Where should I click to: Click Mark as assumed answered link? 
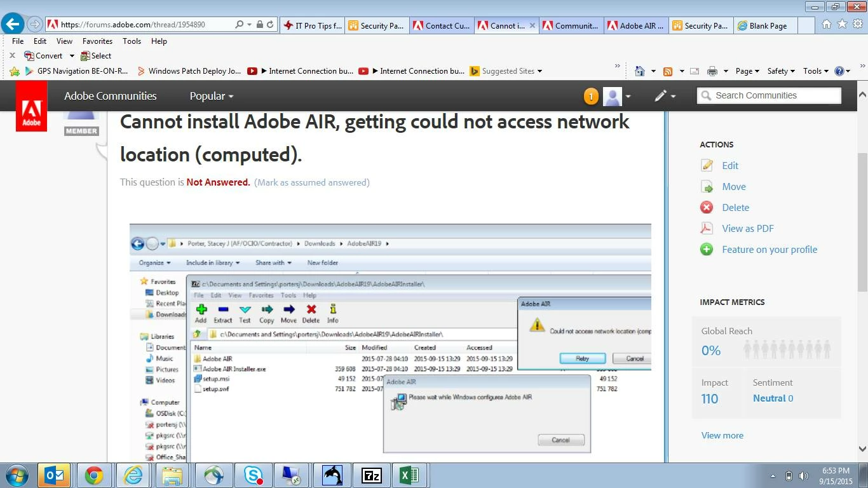click(311, 182)
